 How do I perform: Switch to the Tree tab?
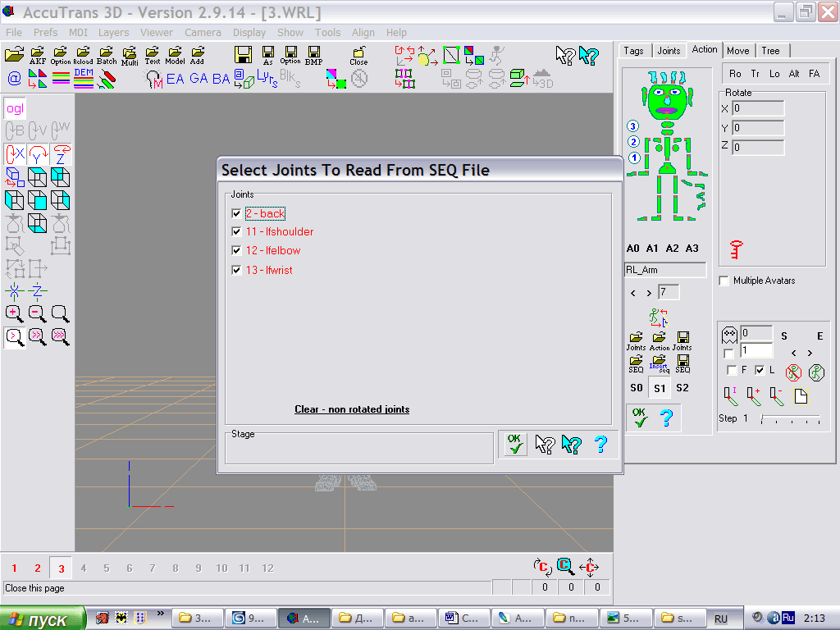[x=770, y=50]
